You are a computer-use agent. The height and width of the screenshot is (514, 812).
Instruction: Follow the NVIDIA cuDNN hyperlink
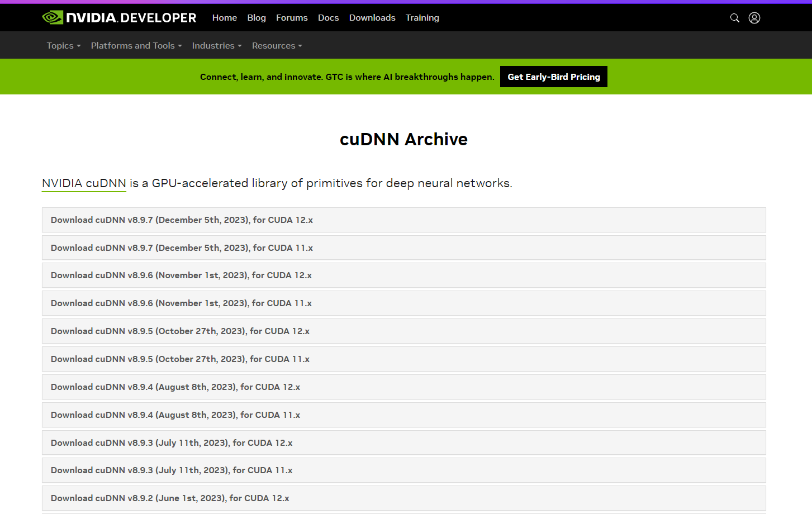pos(84,183)
